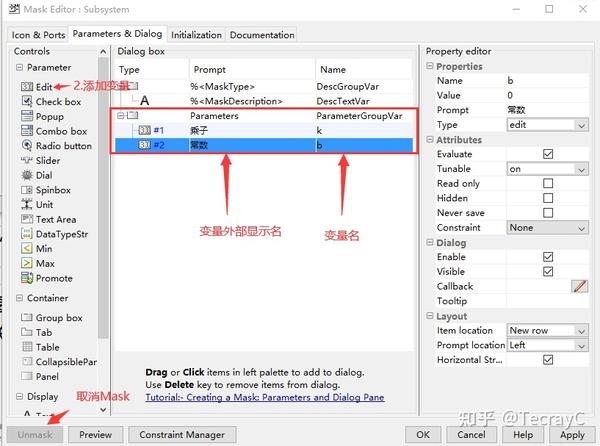
Task: Add a Text Area control
Action: click(49, 219)
